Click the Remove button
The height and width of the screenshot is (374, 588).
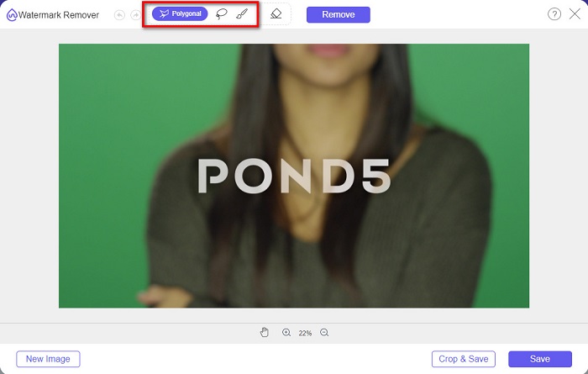coord(339,14)
